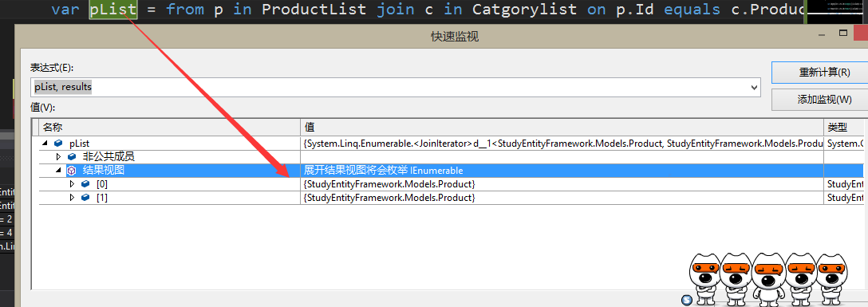
Task: Click the StudyEnt type cell in row [1]
Action: click(x=845, y=198)
